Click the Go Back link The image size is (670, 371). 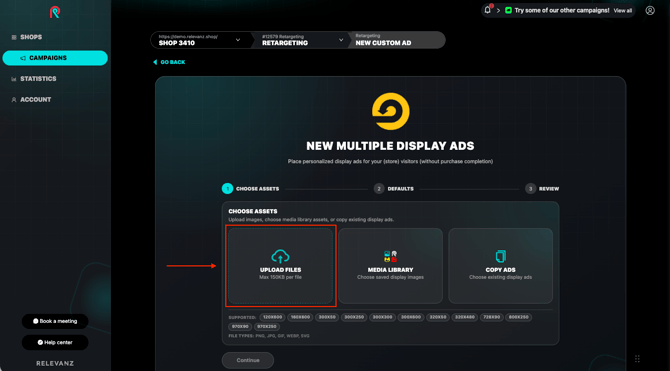click(x=169, y=62)
